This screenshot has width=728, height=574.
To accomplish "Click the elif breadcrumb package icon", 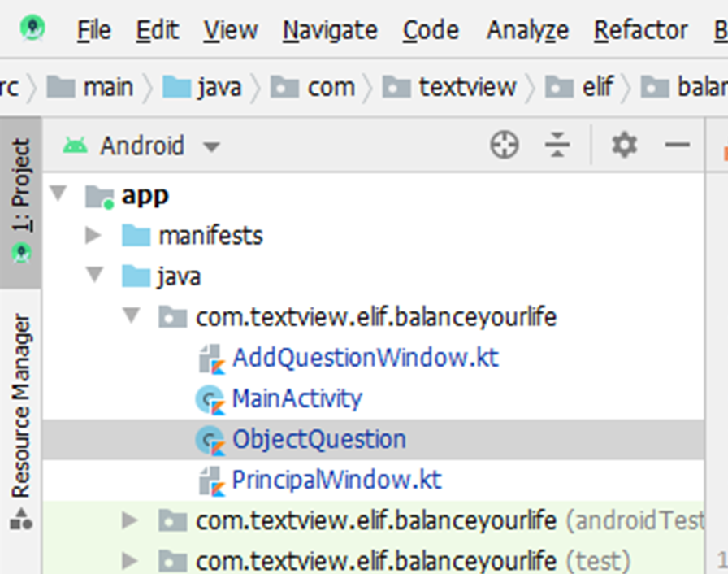I will coord(559,87).
